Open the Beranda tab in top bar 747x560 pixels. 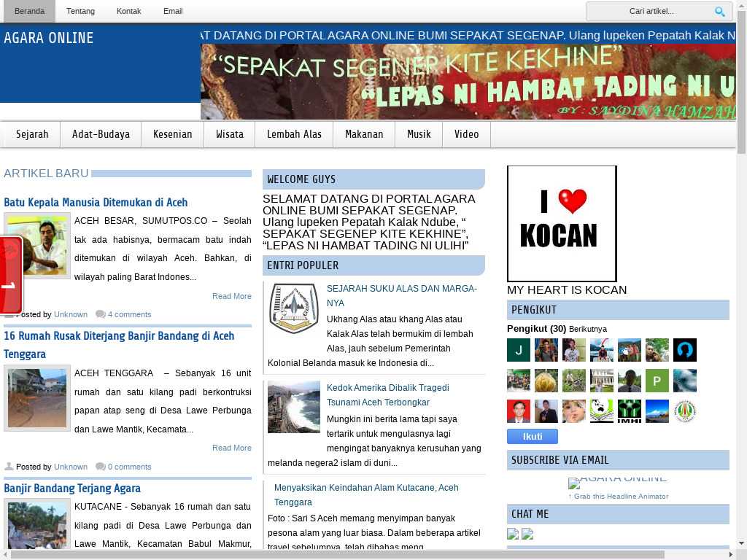tap(29, 12)
